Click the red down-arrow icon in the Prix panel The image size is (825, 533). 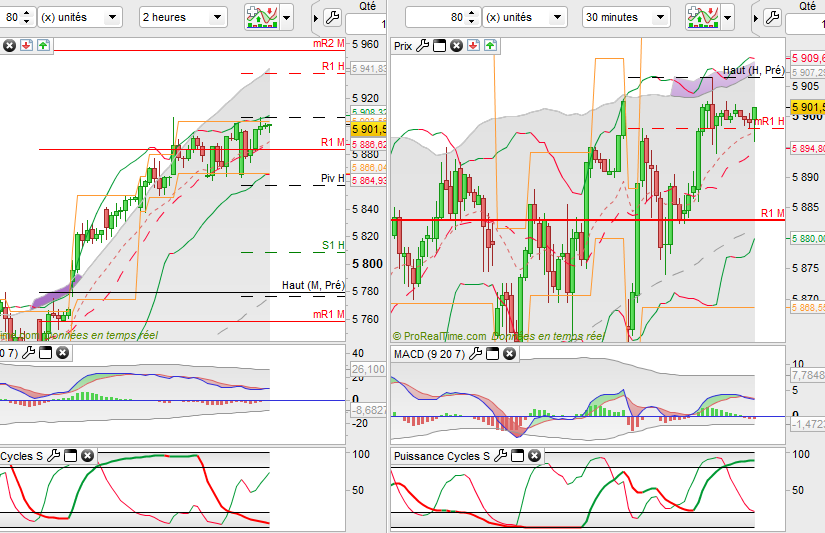point(473,46)
